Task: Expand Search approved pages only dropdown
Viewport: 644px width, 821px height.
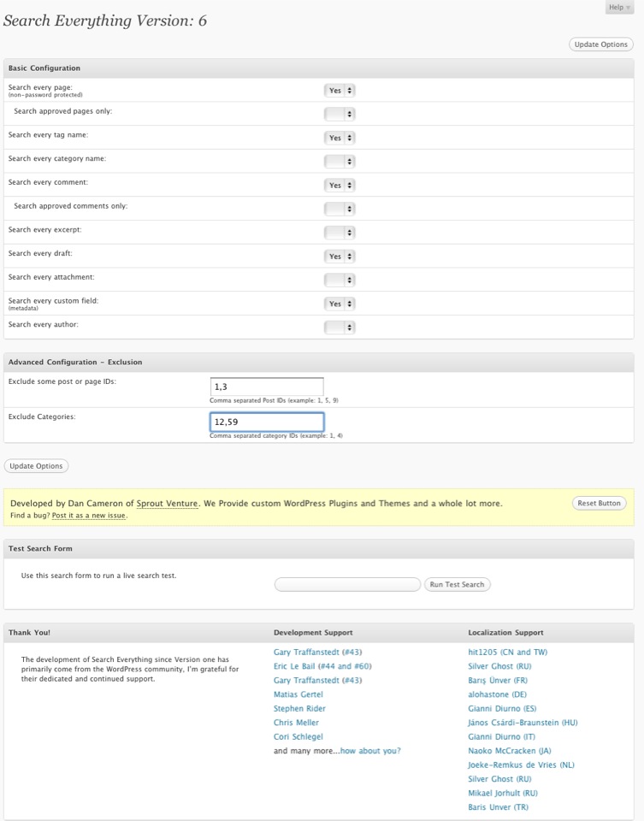Action: point(340,114)
